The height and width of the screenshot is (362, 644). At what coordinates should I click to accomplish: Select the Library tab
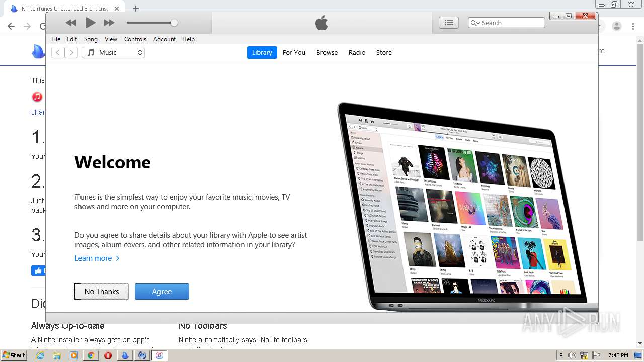(262, 52)
